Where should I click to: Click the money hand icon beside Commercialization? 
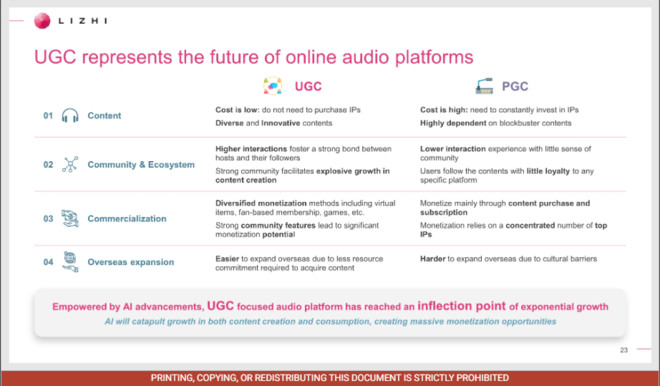click(x=70, y=218)
